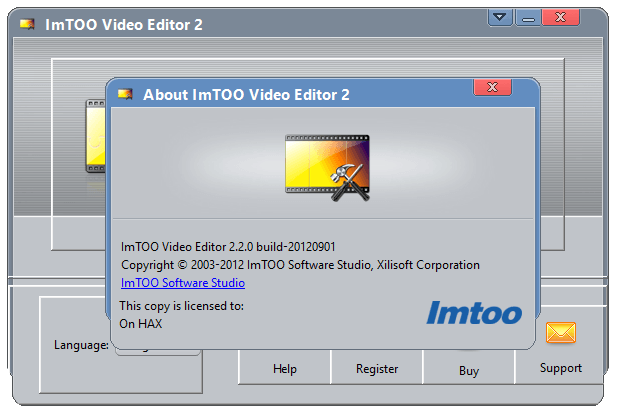Click the filmstrip hammer logo in About dialog
The image size is (619, 412).
point(327,168)
